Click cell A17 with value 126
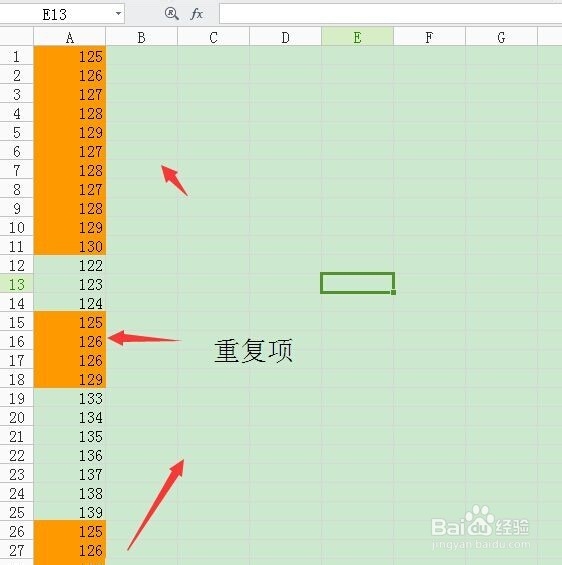The height and width of the screenshot is (565, 562). point(70,360)
